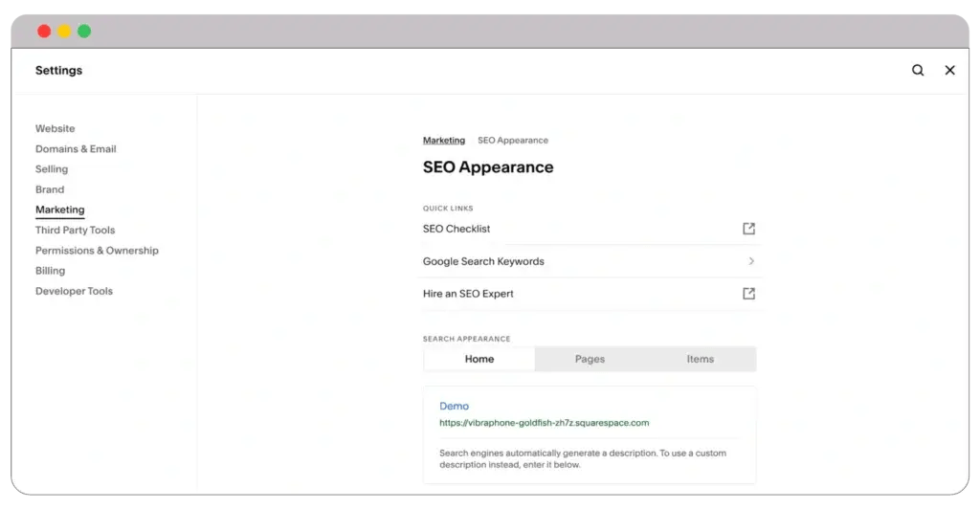Viewport: 980px width, 509px height.
Task: Open Brand settings section
Action: (x=50, y=189)
